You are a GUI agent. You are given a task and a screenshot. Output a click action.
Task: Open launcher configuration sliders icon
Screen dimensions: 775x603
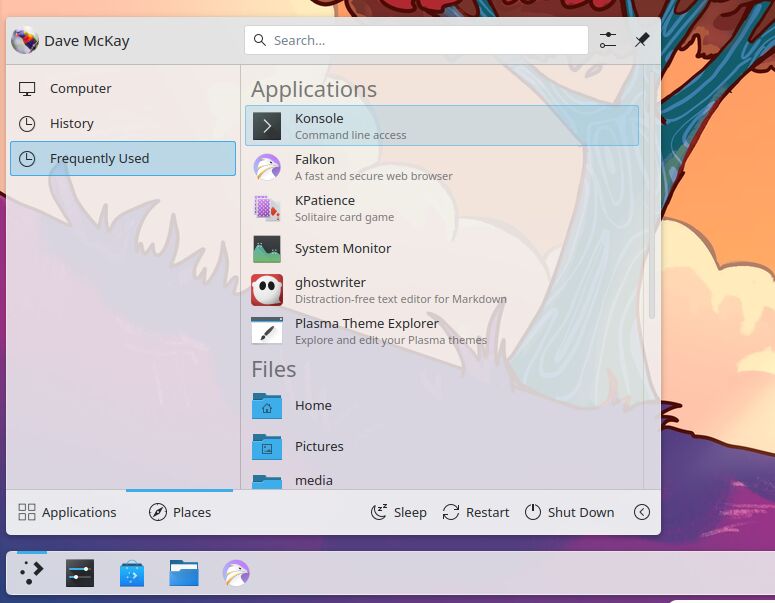click(608, 40)
